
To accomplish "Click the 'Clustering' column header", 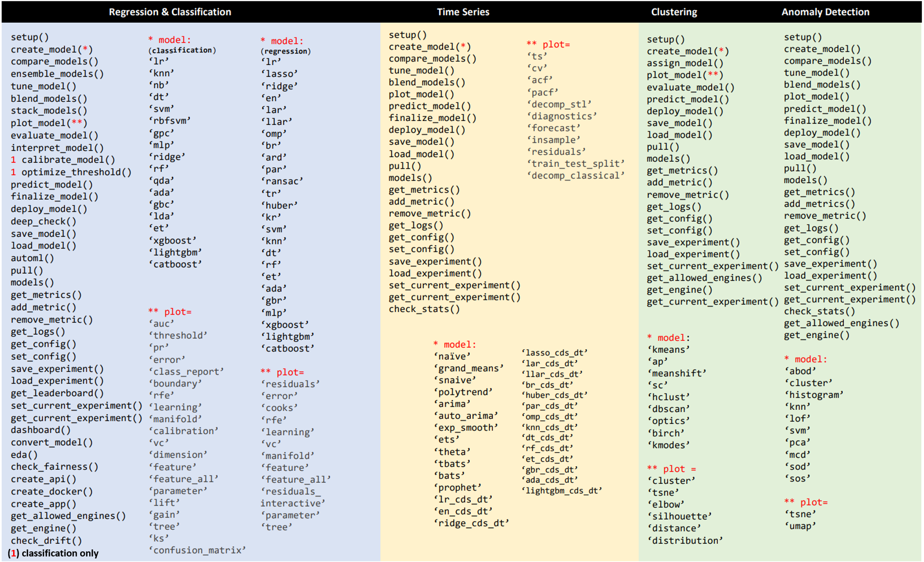I will tap(674, 12).
